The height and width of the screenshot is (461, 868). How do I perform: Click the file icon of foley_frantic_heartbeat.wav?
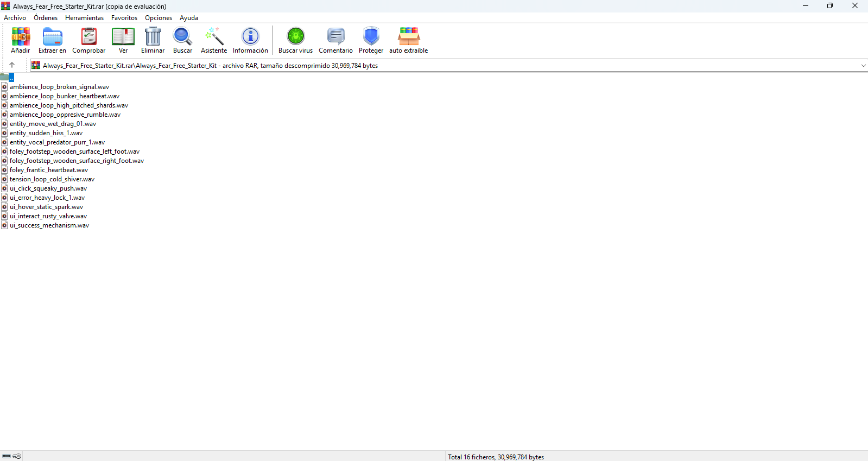[4, 170]
